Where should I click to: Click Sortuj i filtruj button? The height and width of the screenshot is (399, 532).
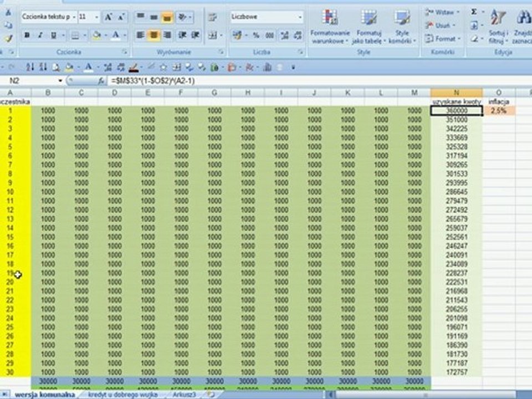(x=498, y=27)
